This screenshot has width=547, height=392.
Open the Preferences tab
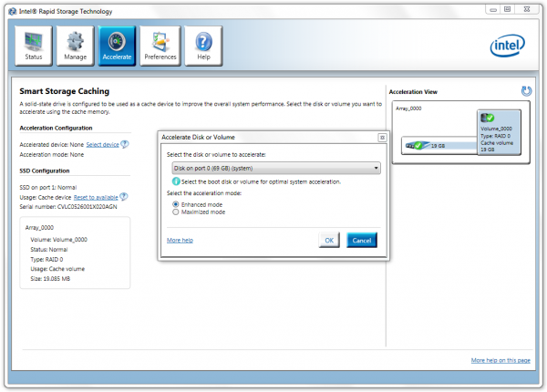160,46
